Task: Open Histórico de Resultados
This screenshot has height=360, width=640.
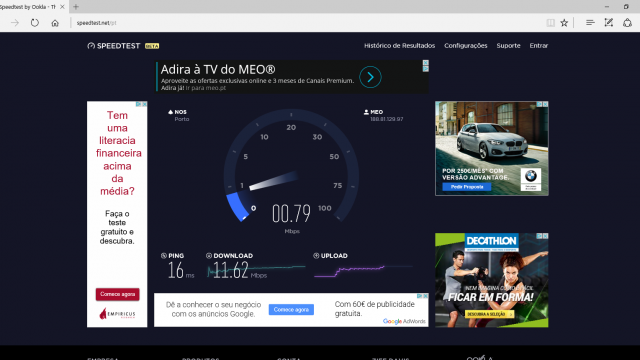Action: (399, 46)
